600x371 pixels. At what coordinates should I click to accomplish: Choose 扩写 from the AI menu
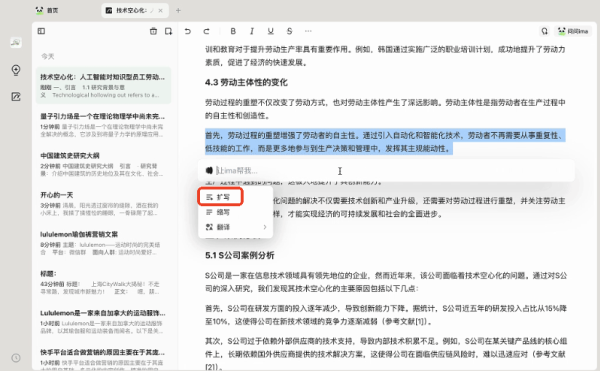[x=220, y=197]
